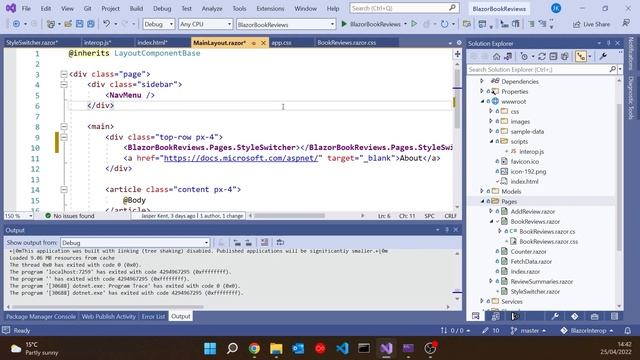Click the No issues found indicator
640x360 pixels.
point(70,216)
